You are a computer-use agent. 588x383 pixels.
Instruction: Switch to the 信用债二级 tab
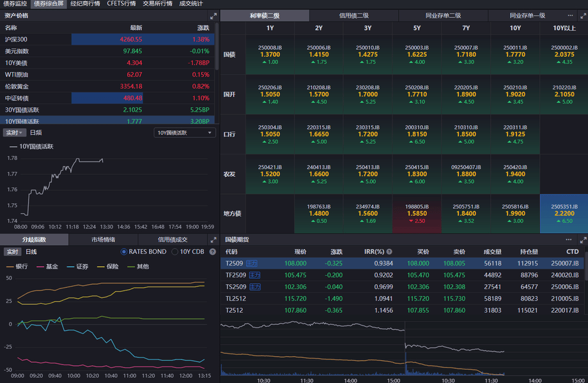coord(353,15)
